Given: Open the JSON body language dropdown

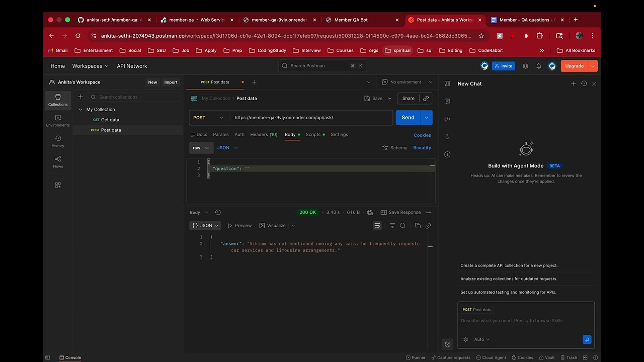Looking at the screenshot, I should 227,148.
